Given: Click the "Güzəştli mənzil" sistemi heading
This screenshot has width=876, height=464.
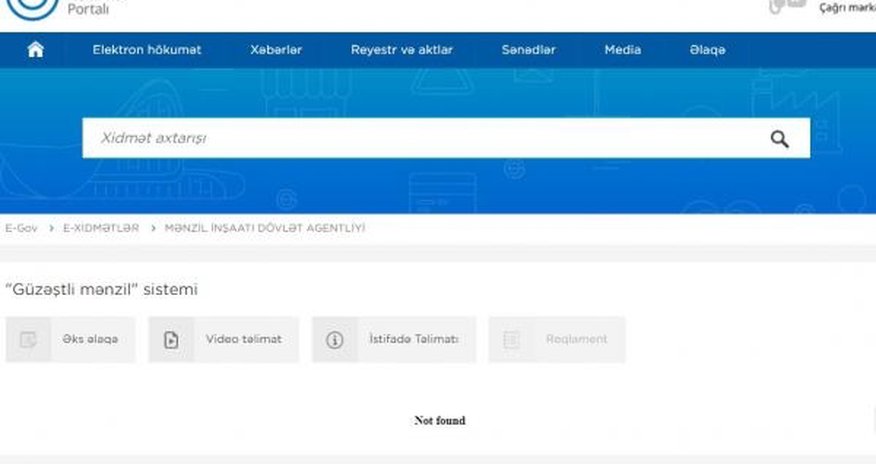Looking at the screenshot, I should 101,289.
